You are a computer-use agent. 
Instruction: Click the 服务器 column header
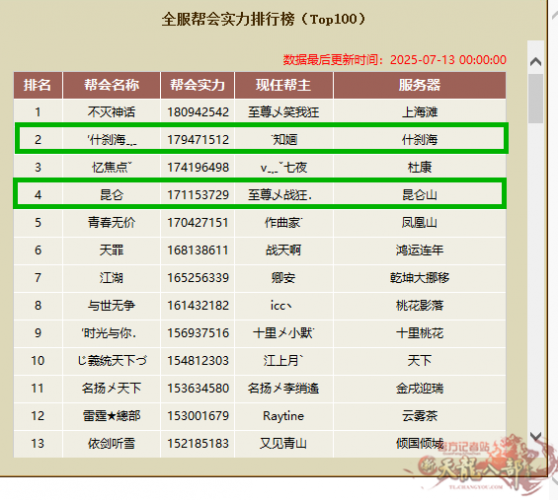click(420, 85)
